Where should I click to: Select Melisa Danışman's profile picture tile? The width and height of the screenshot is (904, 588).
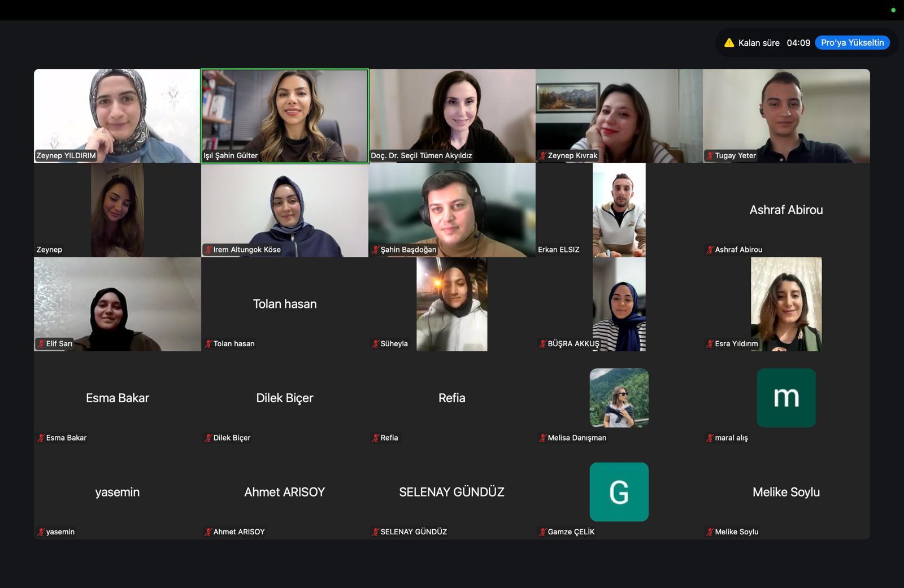(619, 398)
